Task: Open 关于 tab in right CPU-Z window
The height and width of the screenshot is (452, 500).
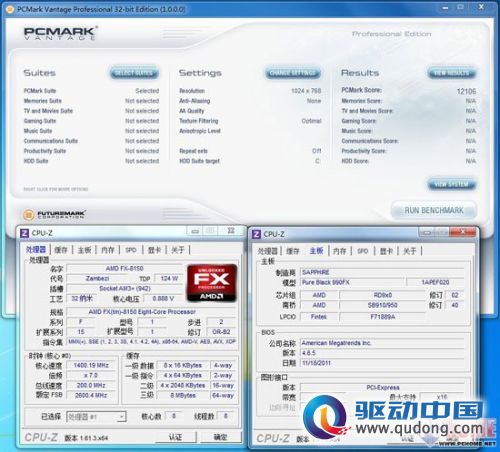Action: point(410,251)
